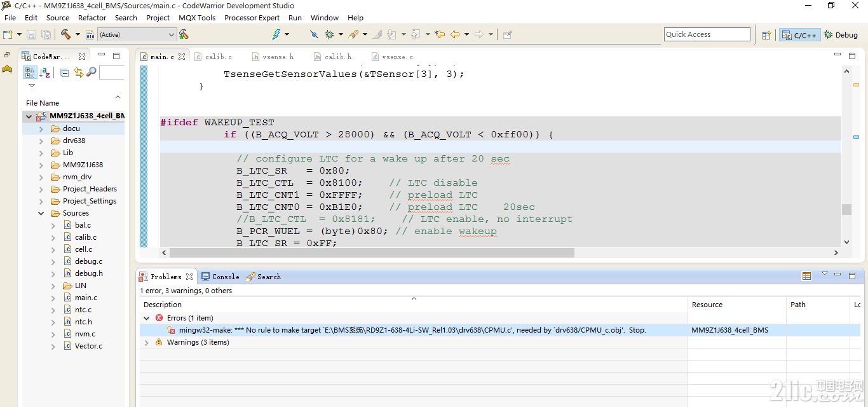Click the Last Edit Location arrow icon
This screenshot has height=407, width=868.
(439, 34)
